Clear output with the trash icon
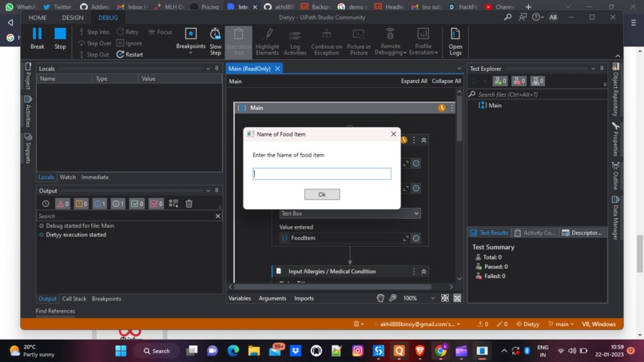This screenshot has width=644, height=362. click(189, 204)
